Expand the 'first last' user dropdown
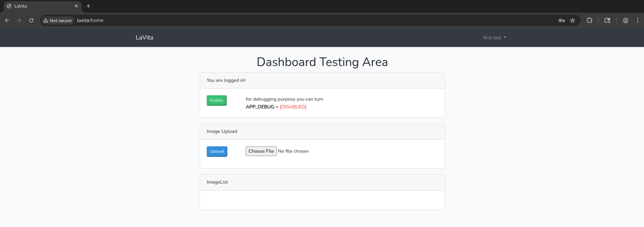Viewport: 644px width, 227px height. (x=494, y=38)
